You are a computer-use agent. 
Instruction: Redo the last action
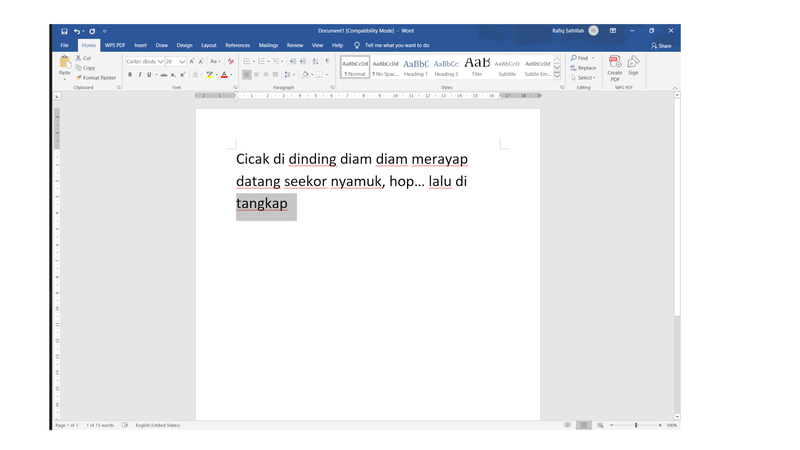coord(92,31)
